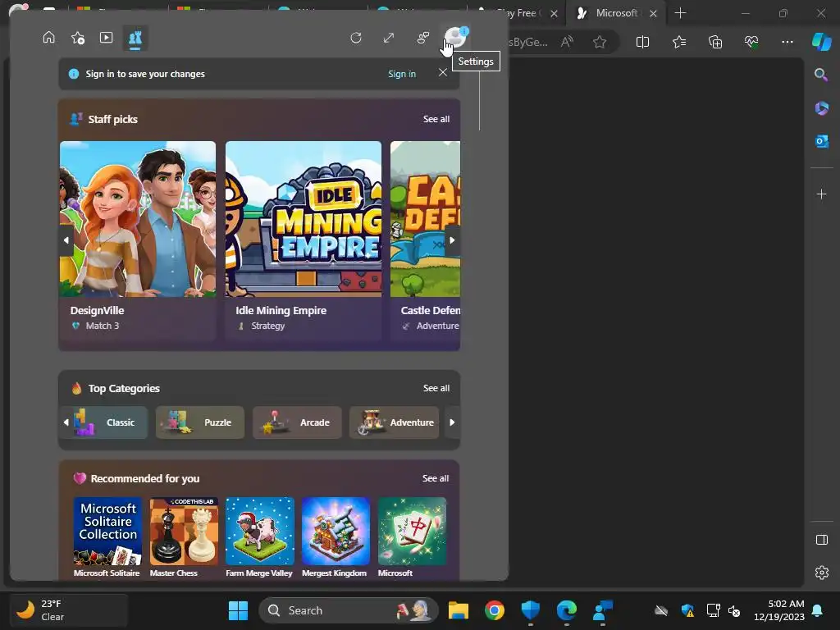Open favorites star icon in Games panel

coord(78,38)
